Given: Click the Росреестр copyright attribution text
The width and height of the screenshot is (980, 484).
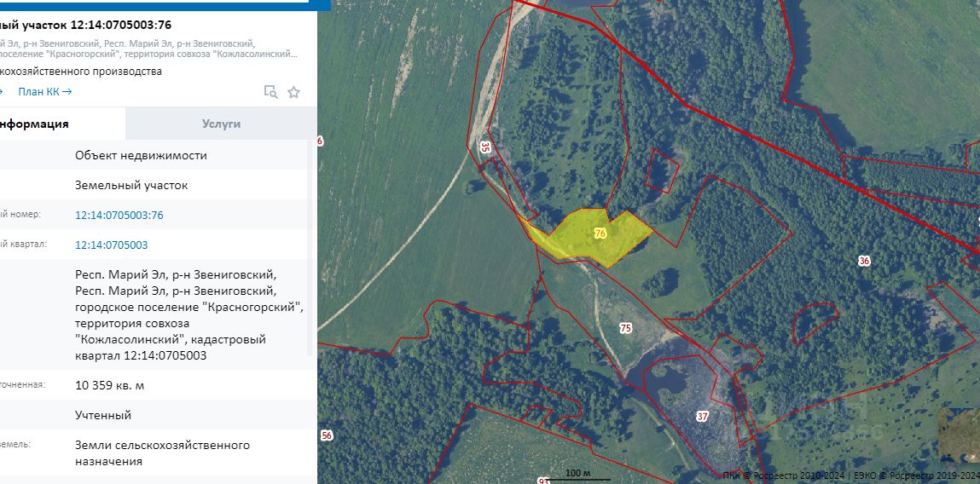Looking at the screenshot, I should [850, 475].
